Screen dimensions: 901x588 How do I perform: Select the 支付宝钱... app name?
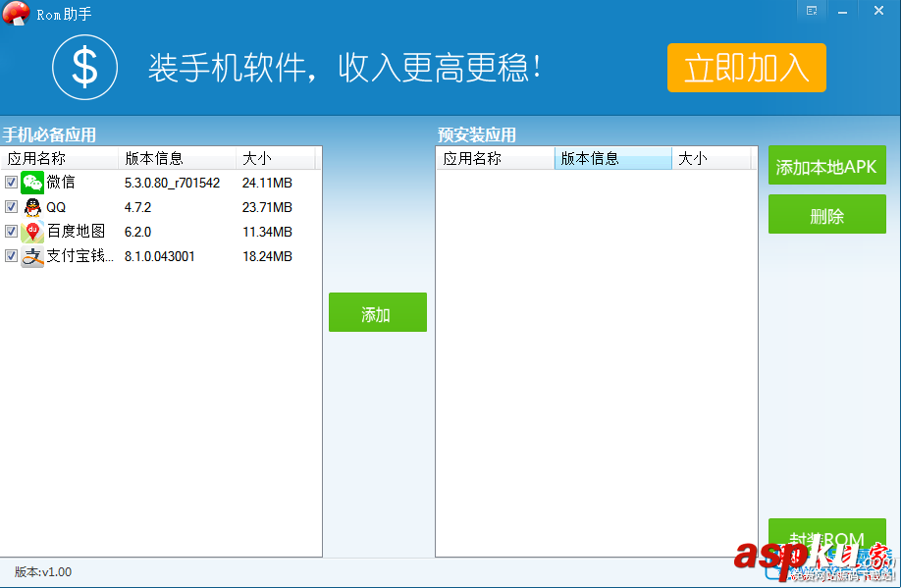pos(79,256)
